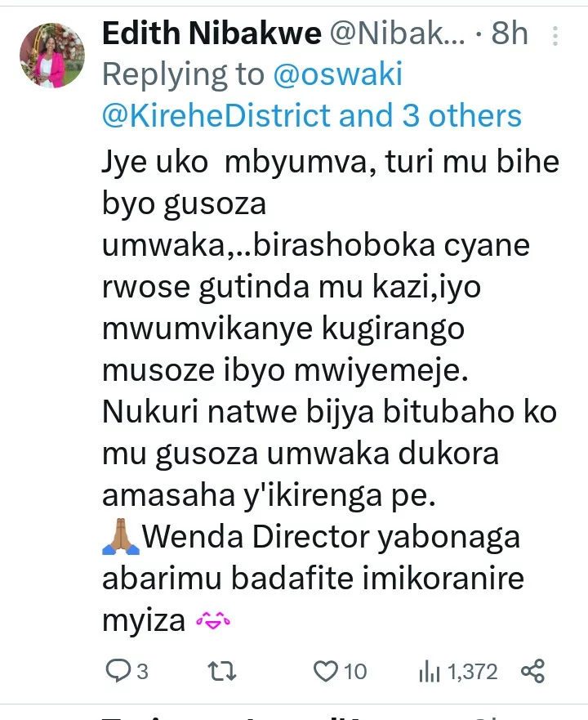Open the 1,372 view count analytics
Screen dimensions: 588x720
pos(472,672)
